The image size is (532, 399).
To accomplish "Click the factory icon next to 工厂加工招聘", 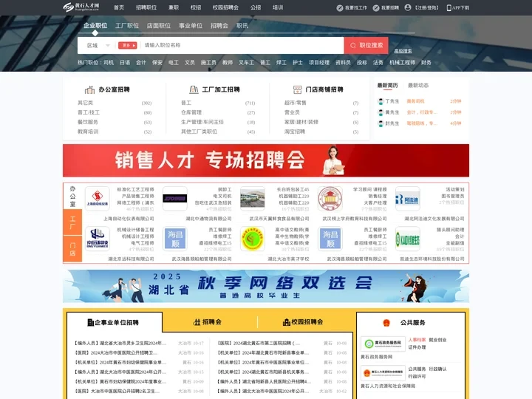I will 194,89.
